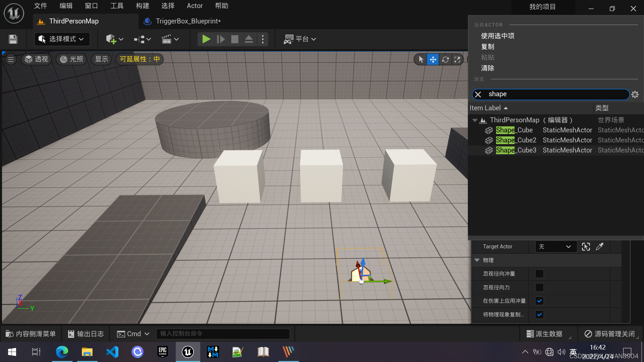Click the scale tool icon in viewport
The image size is (644, 362).
457,59
